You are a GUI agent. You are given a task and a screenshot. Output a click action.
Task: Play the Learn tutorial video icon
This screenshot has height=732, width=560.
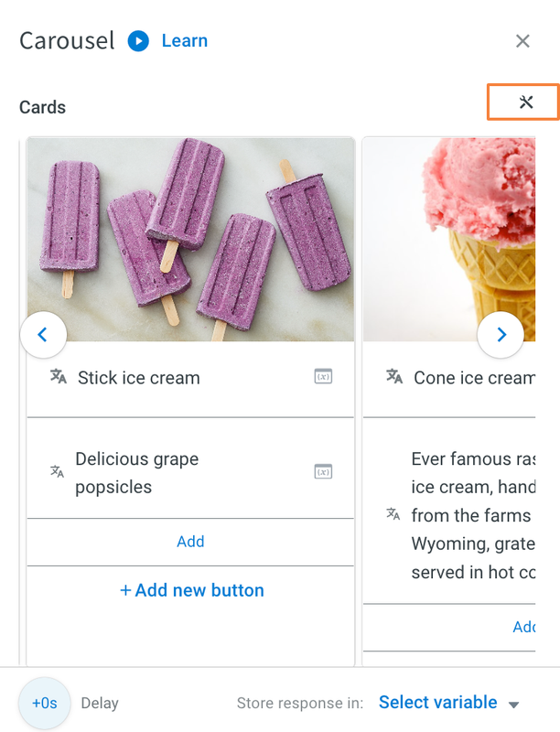click(x=138, y=41)
